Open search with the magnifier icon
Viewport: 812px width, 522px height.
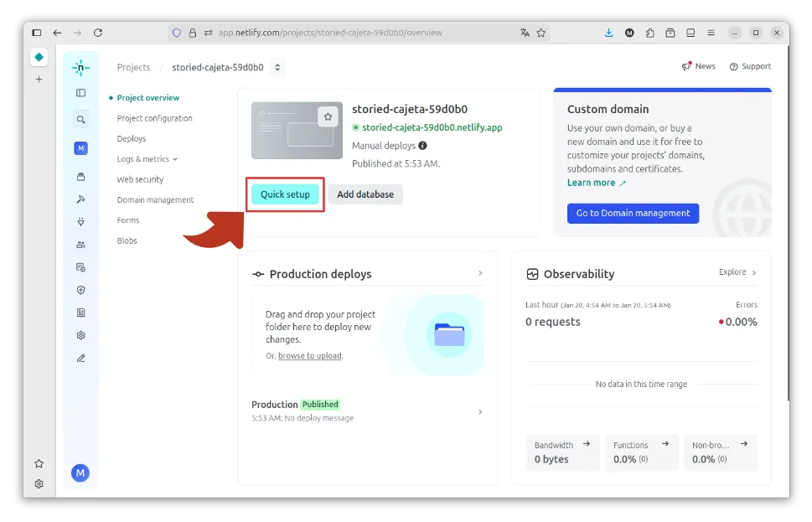click(80, 120)
